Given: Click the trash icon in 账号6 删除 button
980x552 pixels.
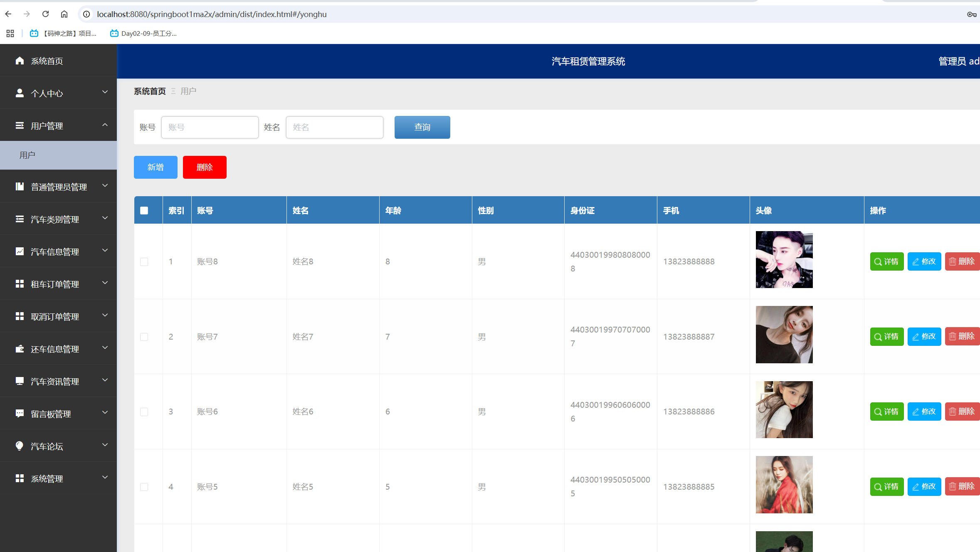Looking at the screenshot, I should pyautogui.click(x=953, y=412).
